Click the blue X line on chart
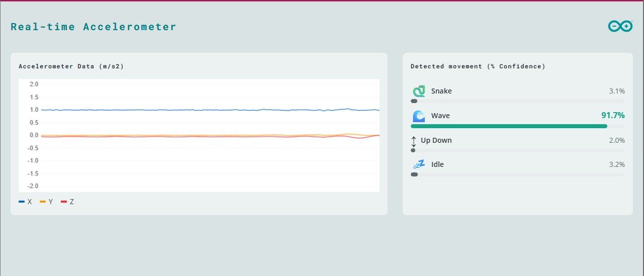Screen dimensions: 644x276 tap(201, 110)
